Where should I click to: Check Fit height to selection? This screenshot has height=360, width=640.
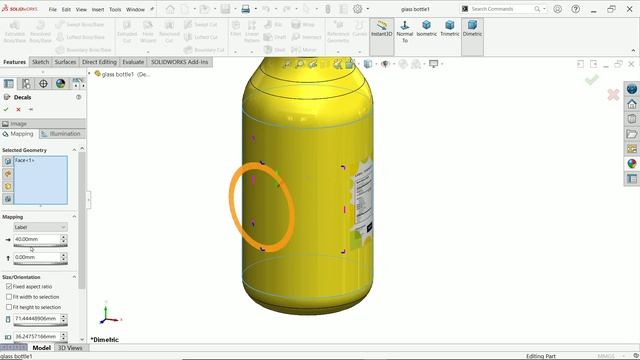[9, 307]
